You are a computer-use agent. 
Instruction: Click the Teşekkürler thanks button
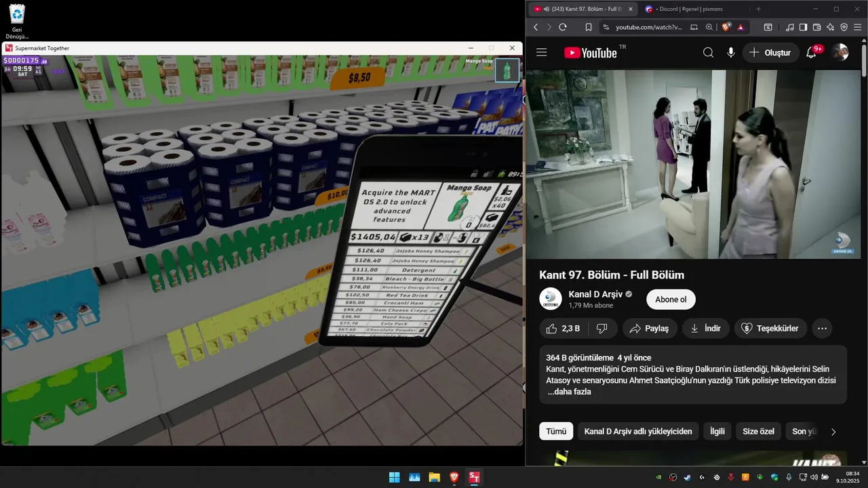[x=770, y=328]
